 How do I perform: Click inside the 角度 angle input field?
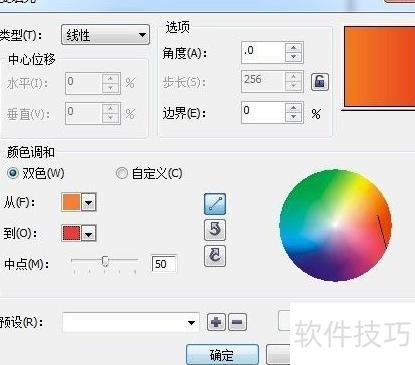pos(263,52)
